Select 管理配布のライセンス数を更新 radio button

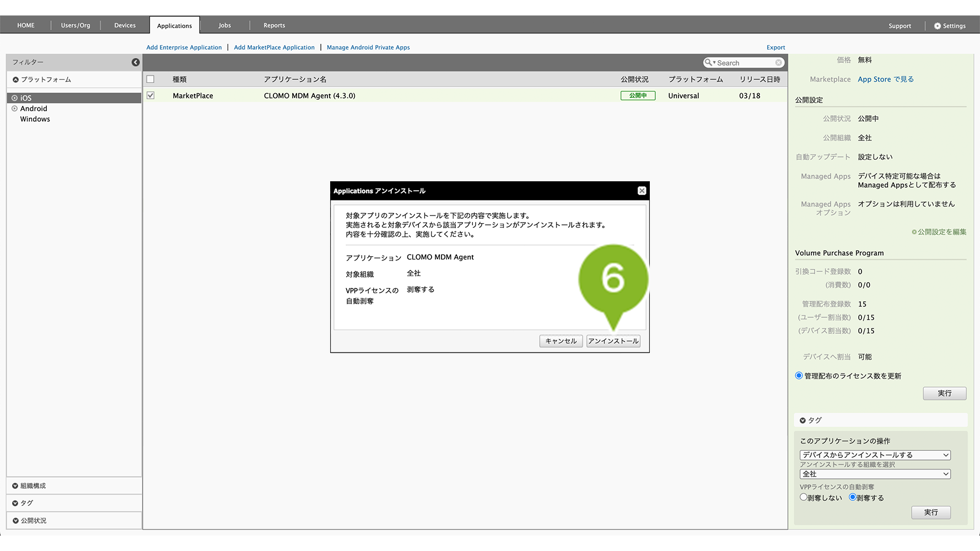pos(799,376)
